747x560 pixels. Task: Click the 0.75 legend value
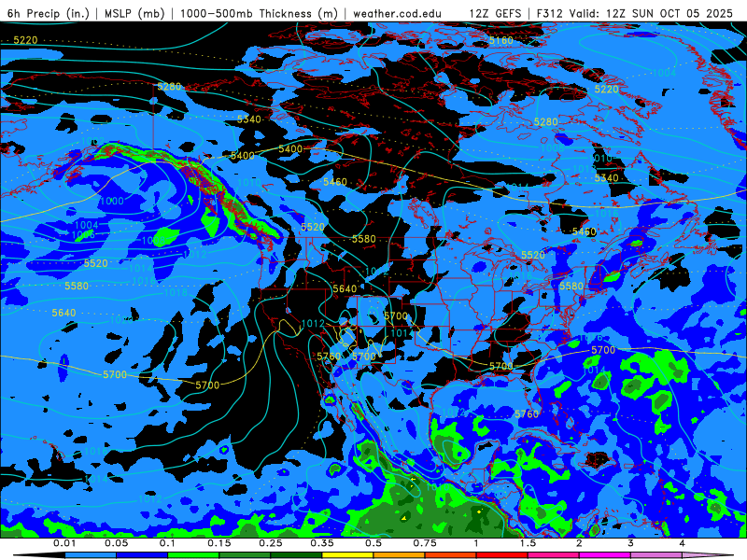(425, 543)
